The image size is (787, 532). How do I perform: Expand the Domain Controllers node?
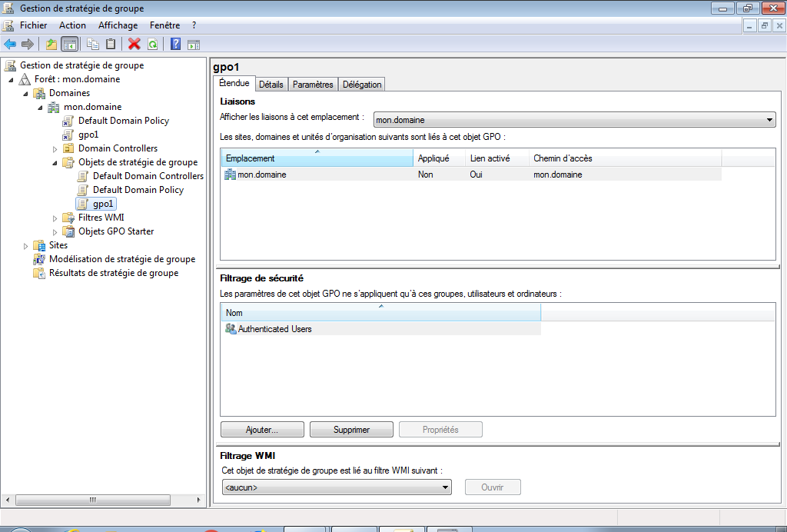click(x=55, y=149)
